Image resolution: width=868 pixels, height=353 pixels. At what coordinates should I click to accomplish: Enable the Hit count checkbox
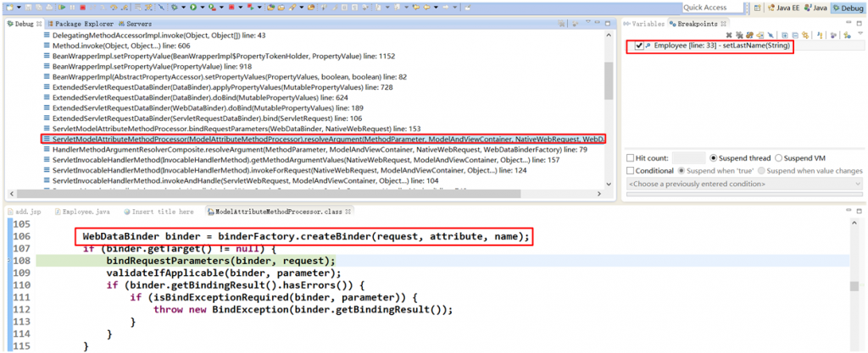coord(630,158)
